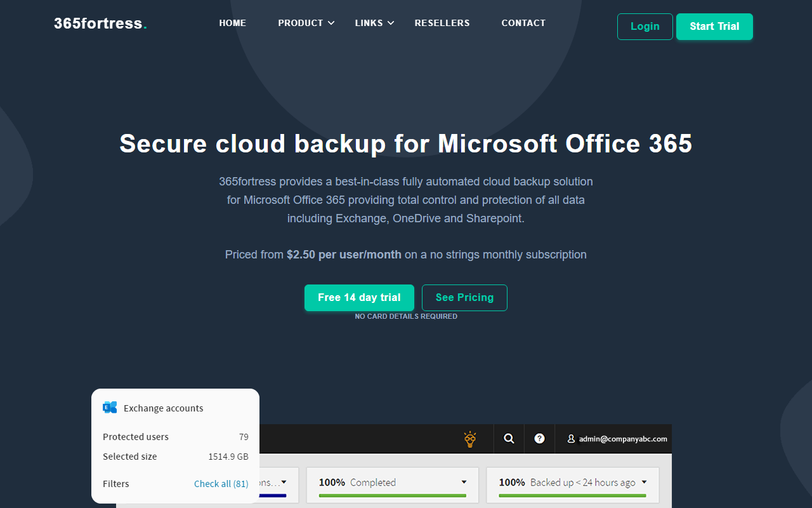Viewport: 812px width, 508px height.
Task: Click the 365fortress logo
Action: pyautogui.click(x=100, y=23)
